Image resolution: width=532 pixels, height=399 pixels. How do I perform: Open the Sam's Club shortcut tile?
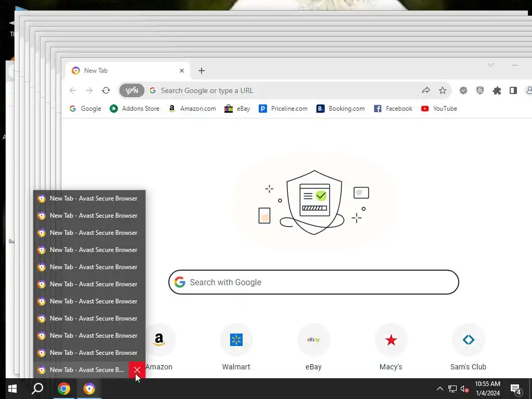click(468, 348)
